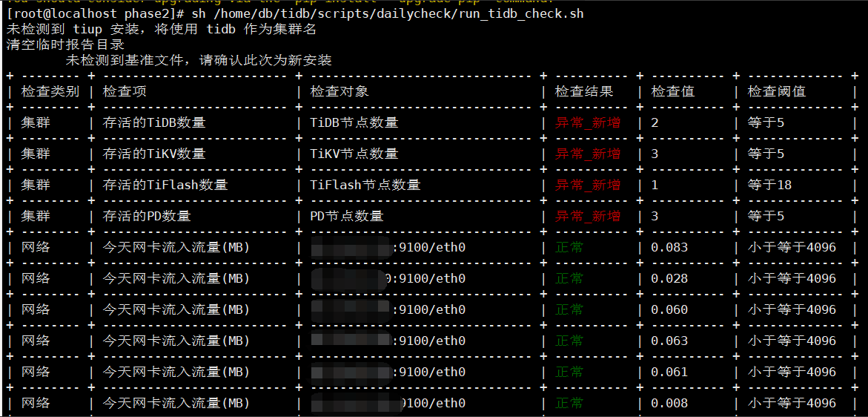Click '小于等于4096' threshold beside value 0.061
This screenshot has width=868, height=417.
792,371
